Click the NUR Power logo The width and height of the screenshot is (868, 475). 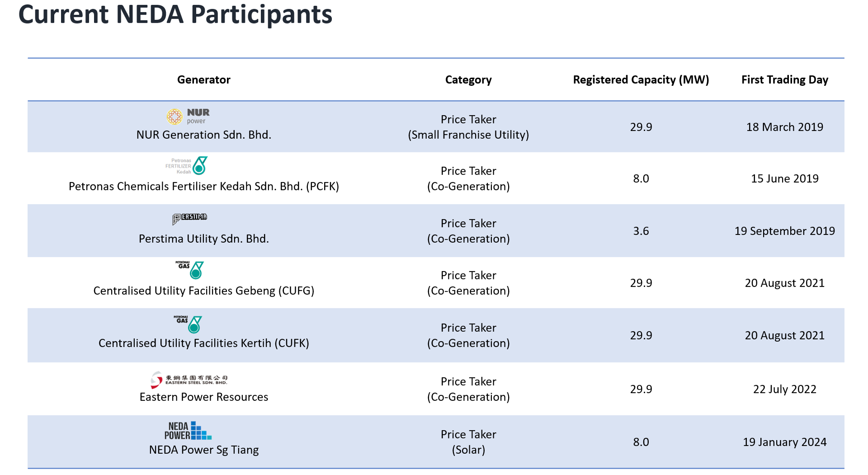click(188, 116)
